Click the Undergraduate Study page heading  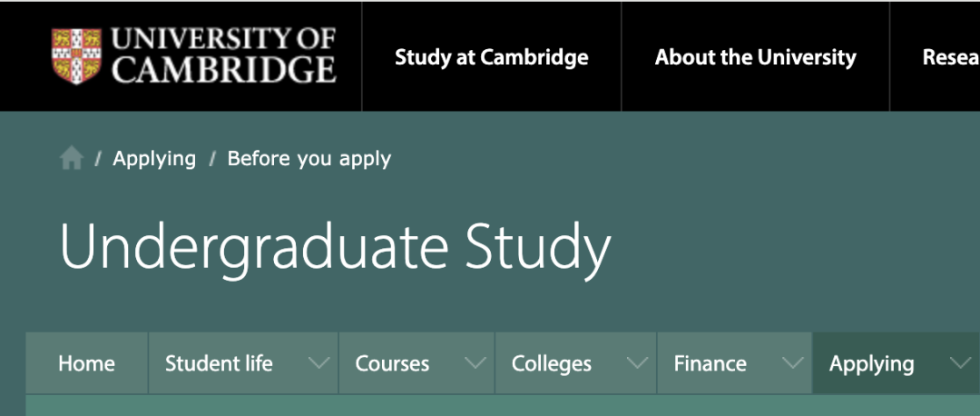click(335, 247)
